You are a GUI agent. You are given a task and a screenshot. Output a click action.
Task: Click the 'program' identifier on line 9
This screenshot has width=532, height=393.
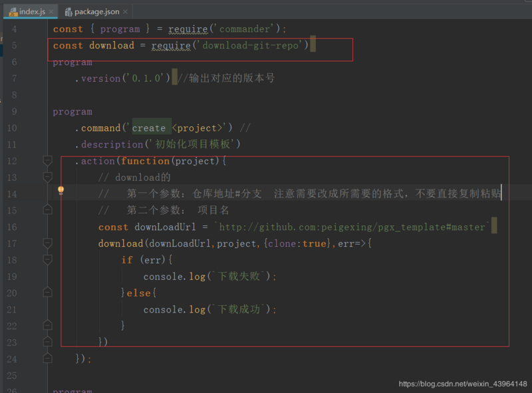72,112
